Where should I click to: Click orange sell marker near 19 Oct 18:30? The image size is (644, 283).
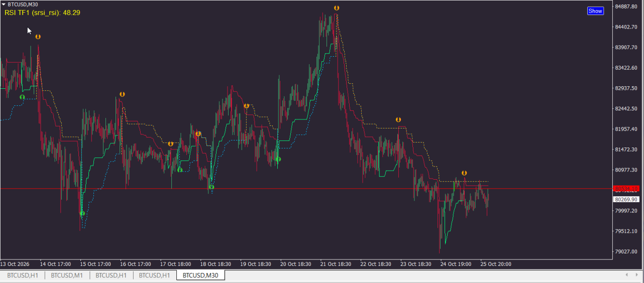pyautogui.click(x=247, y=106)
